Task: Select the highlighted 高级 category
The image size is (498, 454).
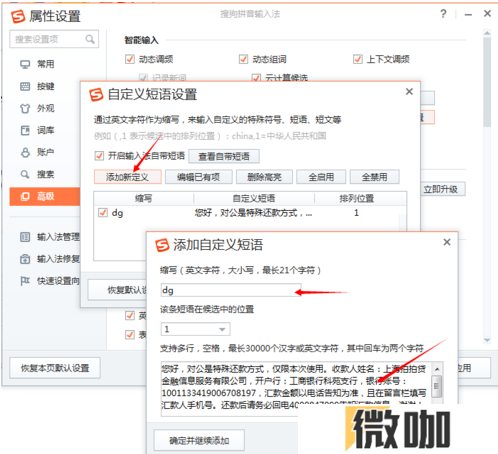Action: coord(45,196)
